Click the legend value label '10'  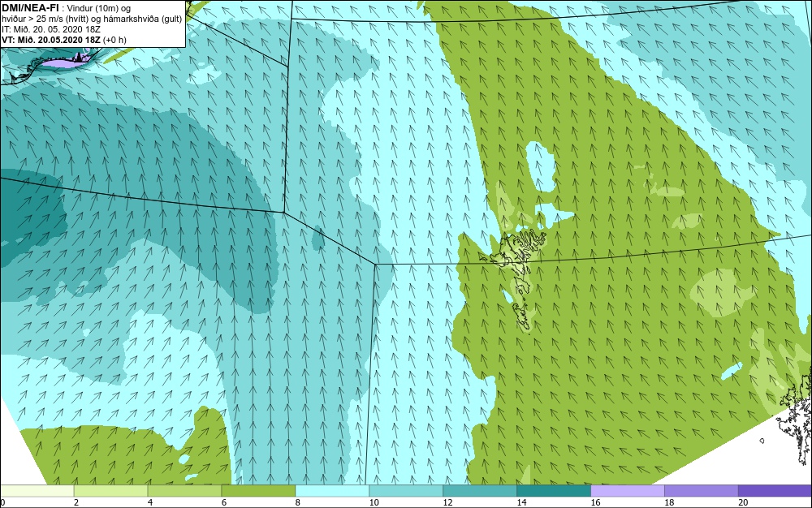tap(374, 502)
